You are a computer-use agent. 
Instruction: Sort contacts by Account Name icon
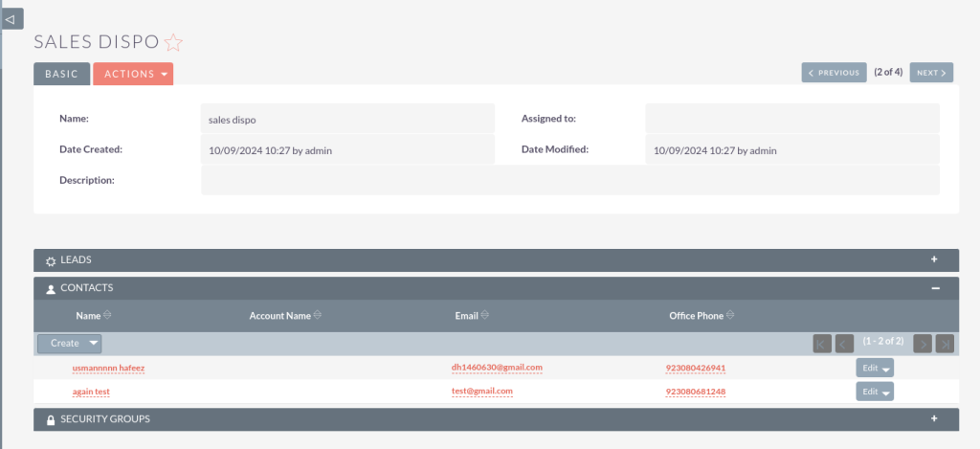[x=317, y=315]
